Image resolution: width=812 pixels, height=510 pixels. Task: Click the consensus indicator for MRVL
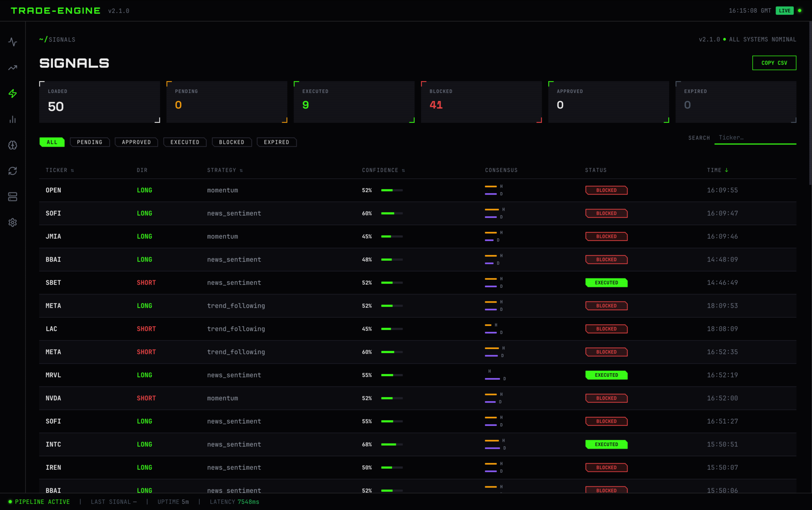coord(495,375)
